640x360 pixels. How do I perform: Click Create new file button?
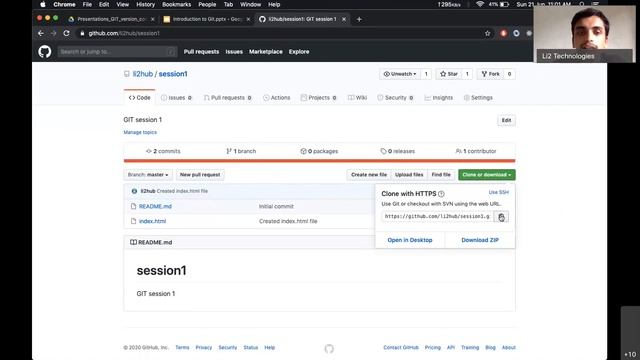point(369,175)
